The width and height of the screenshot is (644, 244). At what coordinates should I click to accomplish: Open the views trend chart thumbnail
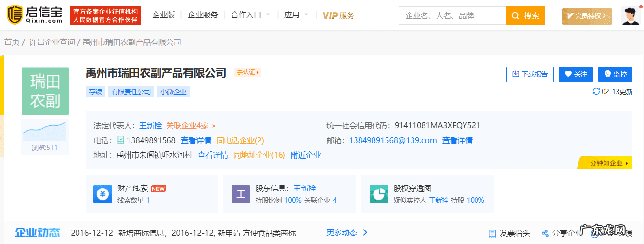click(x=45, y=130)
